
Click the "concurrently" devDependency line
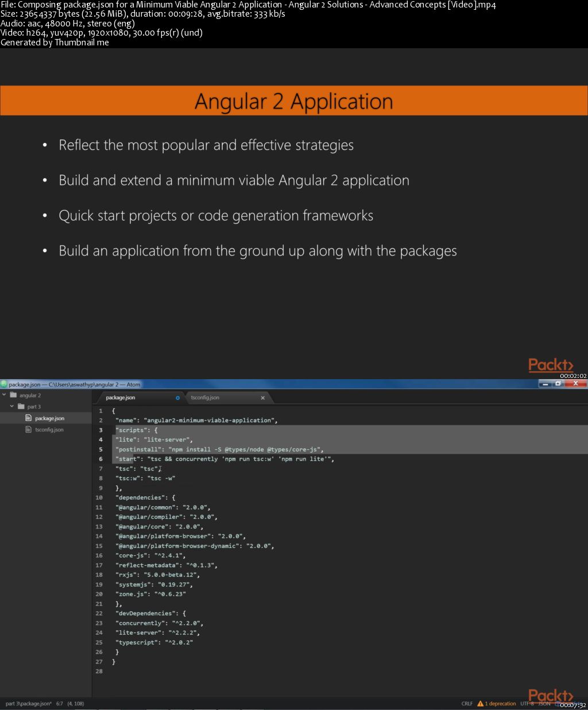(x=159, y=623)
